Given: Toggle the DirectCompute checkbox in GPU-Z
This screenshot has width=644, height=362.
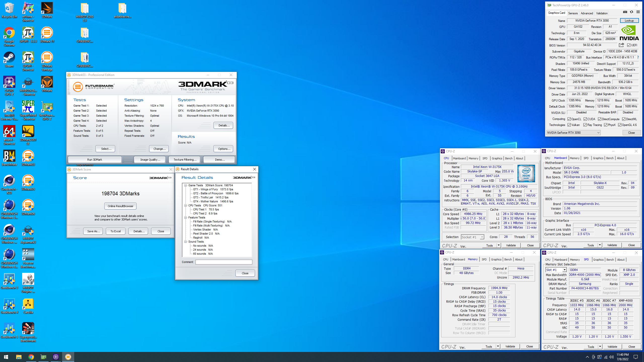Looking at the screenshot, I should [600, 119].
